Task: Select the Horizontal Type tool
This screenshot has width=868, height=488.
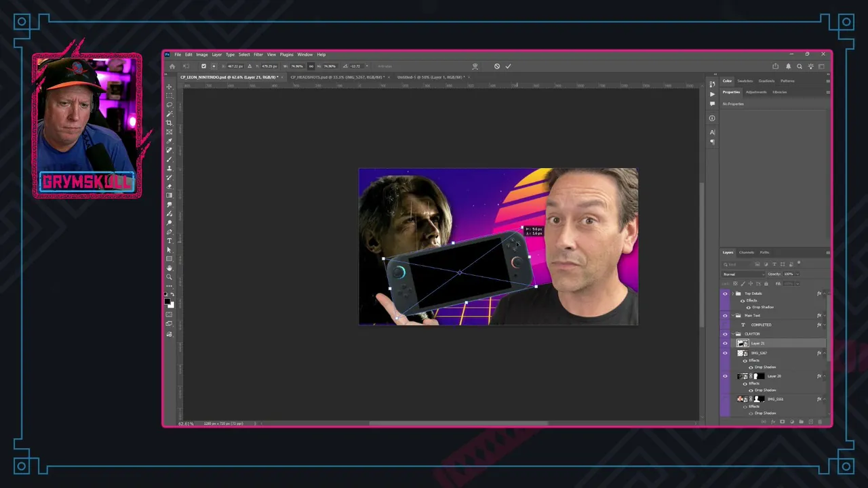Action: pyautogui.click(x=168, y=241)
